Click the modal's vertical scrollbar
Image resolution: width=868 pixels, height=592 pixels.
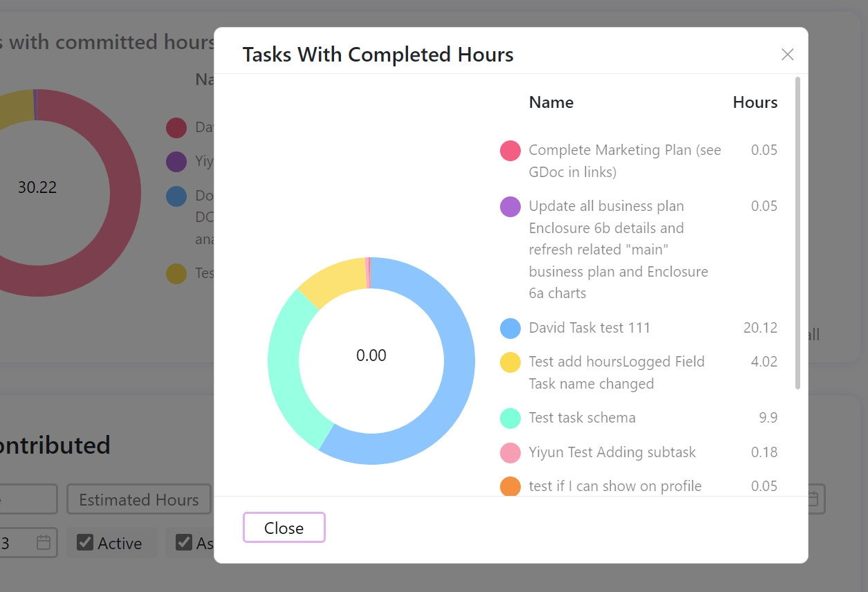(797, 232)
